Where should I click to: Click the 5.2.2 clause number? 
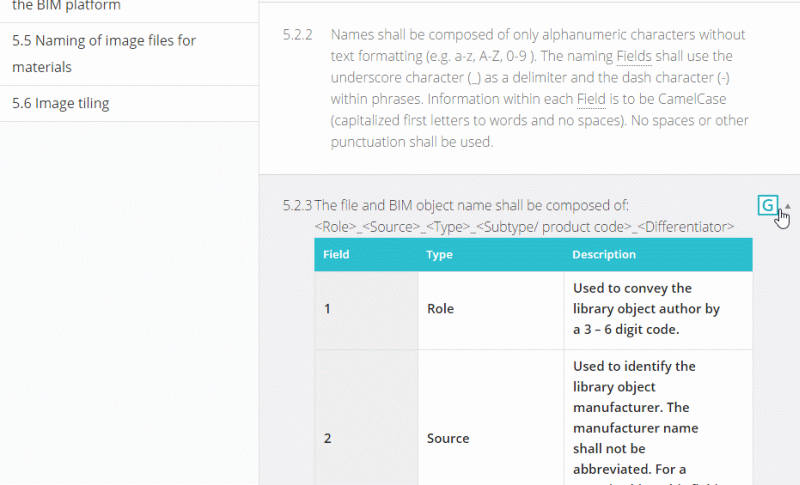coord(297,35)
